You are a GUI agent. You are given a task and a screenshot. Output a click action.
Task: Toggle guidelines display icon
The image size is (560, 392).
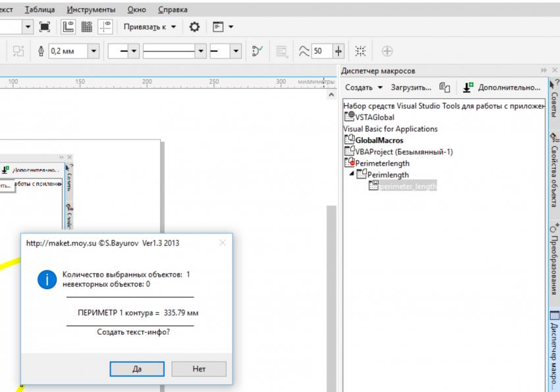(105, 27)
